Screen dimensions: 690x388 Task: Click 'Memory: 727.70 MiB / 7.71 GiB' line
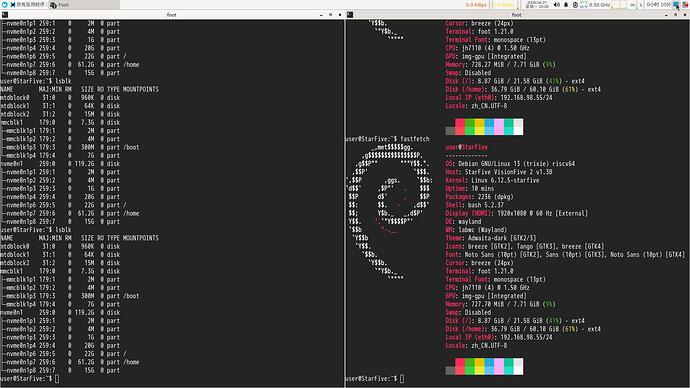pos(500,304)
